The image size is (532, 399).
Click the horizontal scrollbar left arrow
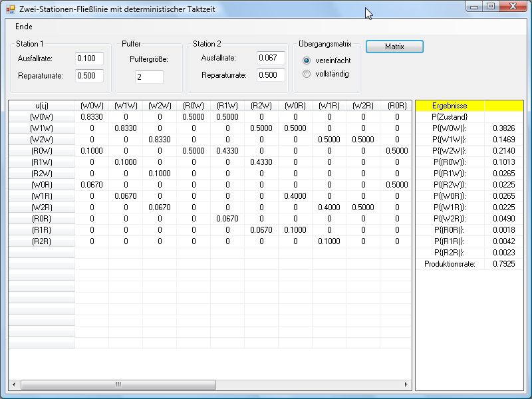tap(13, 384)
